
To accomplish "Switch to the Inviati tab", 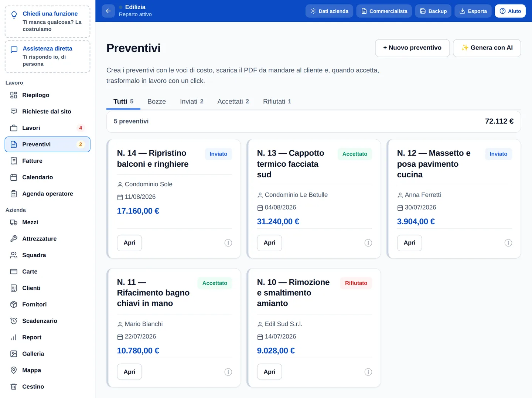I will (x=191, y=102).
